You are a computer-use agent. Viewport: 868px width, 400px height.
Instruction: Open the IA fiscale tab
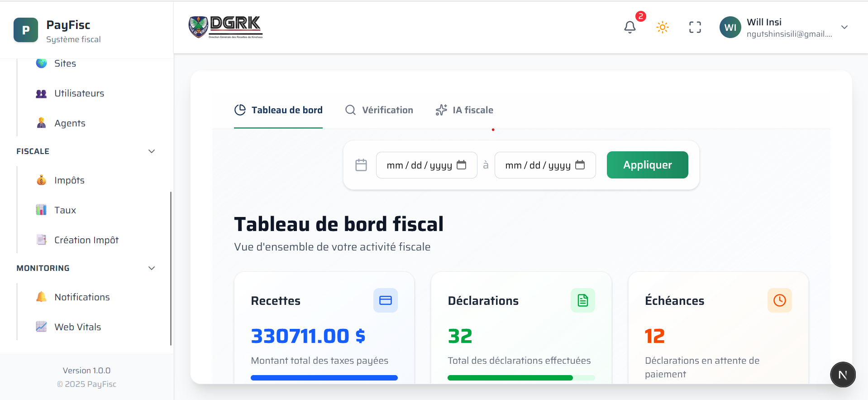click(x=464, y=110)
